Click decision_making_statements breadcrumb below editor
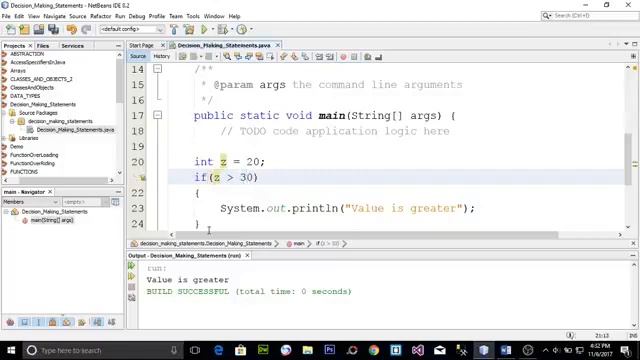The width and height of the screenshot is (640, 360). click(x=206, y=244)
